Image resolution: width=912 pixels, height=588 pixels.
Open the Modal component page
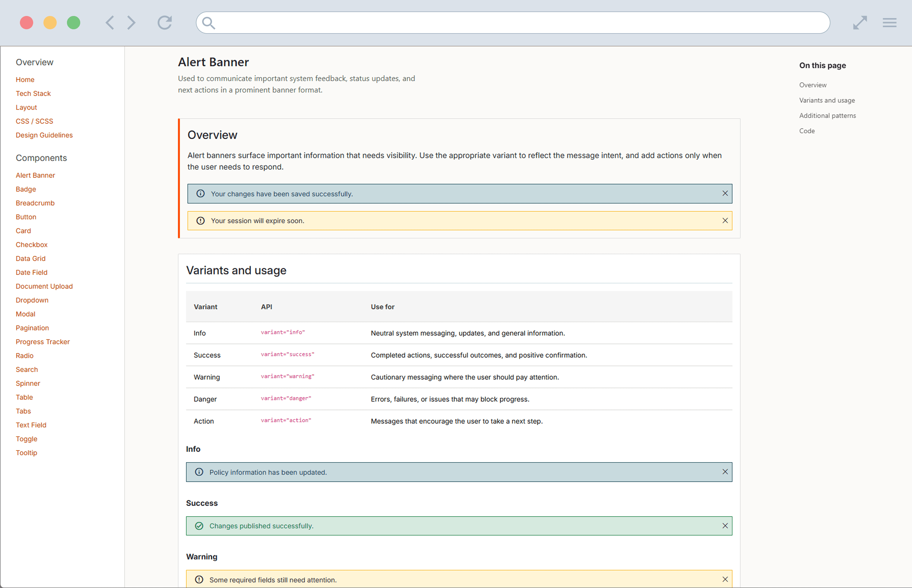(26, 314)
